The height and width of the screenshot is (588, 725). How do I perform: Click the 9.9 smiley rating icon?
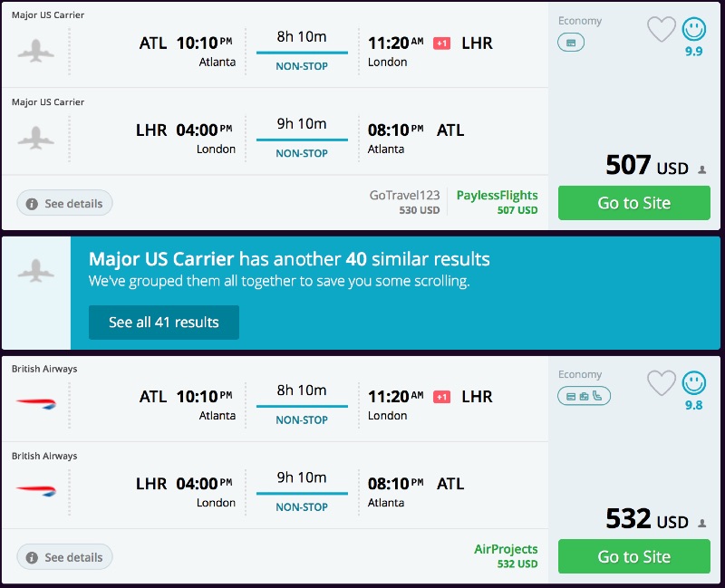[x=694, y=30]
